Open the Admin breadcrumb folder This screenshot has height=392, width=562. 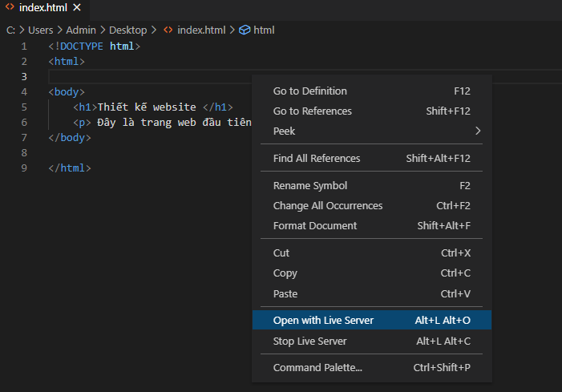pos(81,30)
